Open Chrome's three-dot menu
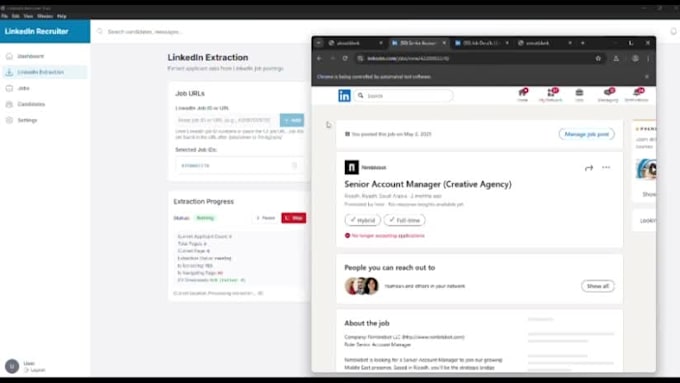This screenshot has height=383, width=680. pos(648,58)
